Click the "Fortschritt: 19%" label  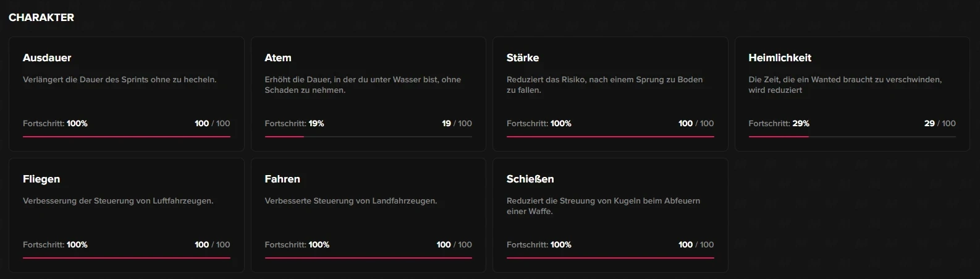(x=294, y=123)
